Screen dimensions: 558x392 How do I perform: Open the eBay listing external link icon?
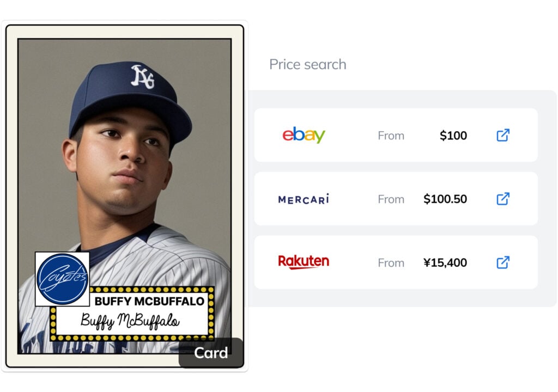point(502,135)
